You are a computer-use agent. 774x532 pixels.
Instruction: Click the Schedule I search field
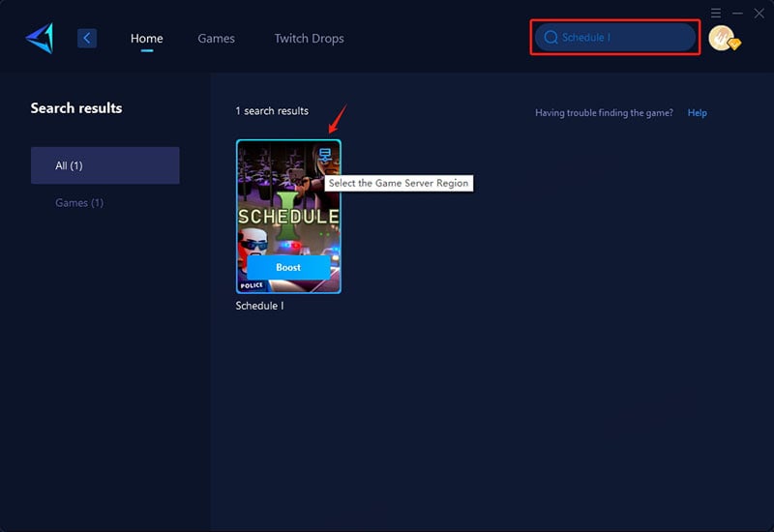[x=615, y=38]
